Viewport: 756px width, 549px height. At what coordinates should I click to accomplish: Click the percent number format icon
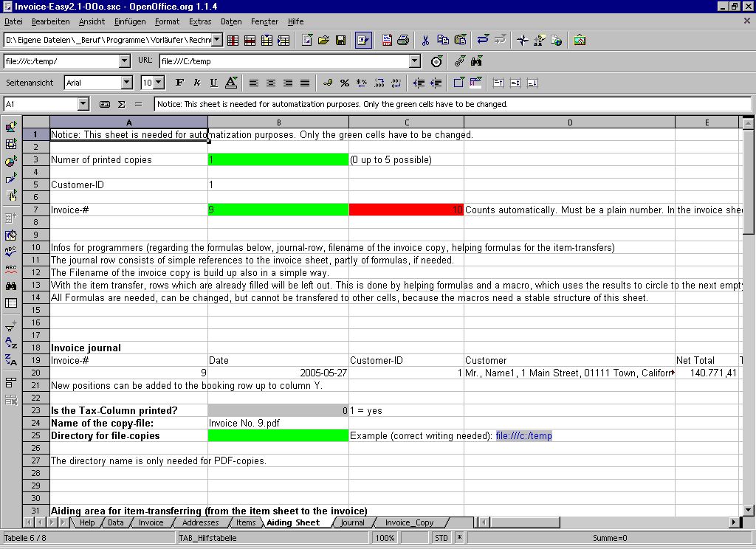click(x=343, y=83)
